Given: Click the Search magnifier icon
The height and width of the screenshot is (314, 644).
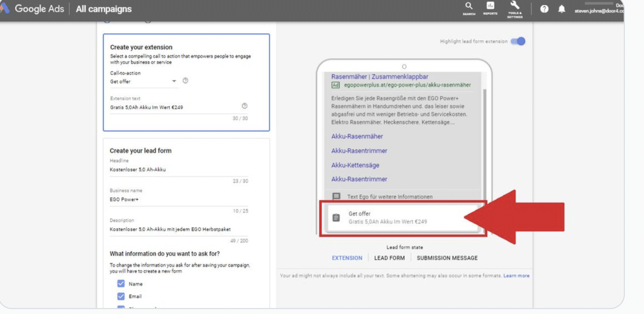Looking at the screenshot, I should click(x=469, y=6).
